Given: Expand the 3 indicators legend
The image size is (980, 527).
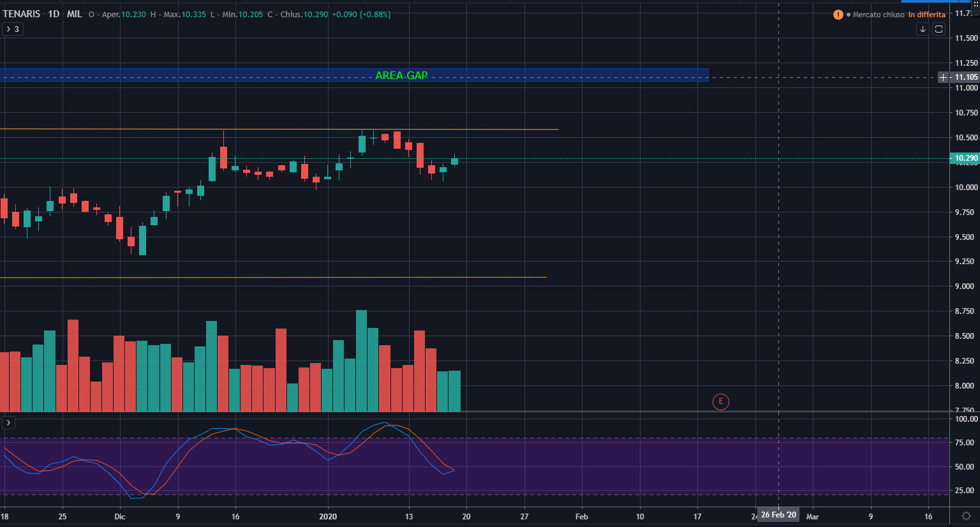Looking at the screenshot, I should 13,29.
